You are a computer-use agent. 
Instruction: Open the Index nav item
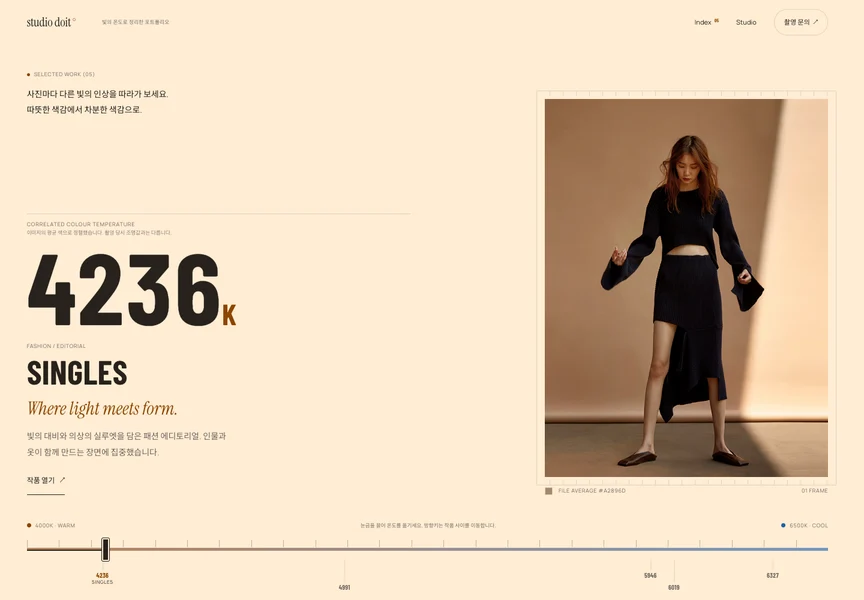pos(706,22)
